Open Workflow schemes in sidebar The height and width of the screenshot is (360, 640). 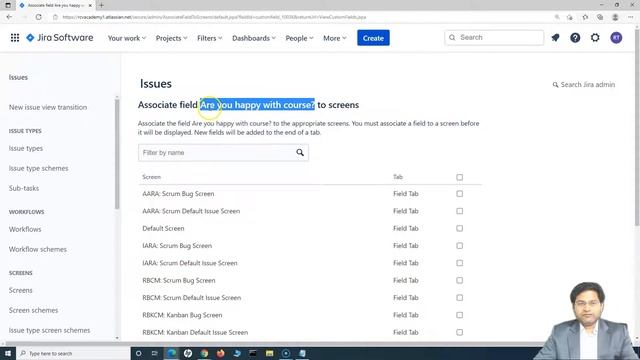coord(38,249)
